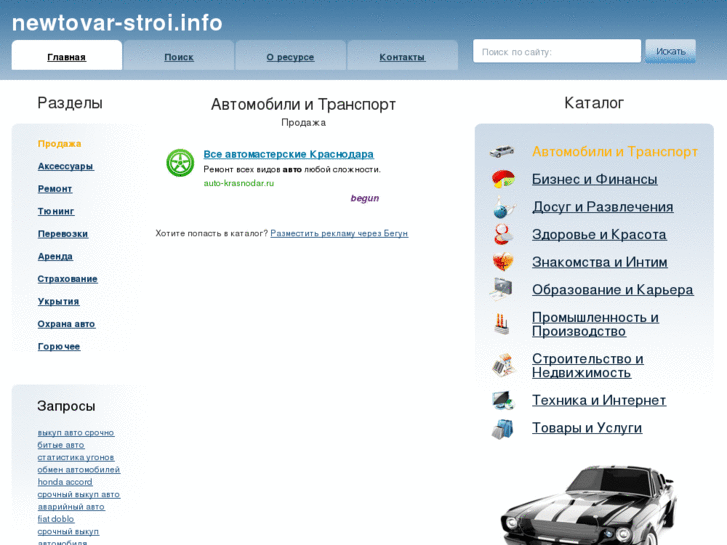The image size is (727, 545).
Task: Click the bowling icon for Досуг и Развлечения
Action: point(503,207)
